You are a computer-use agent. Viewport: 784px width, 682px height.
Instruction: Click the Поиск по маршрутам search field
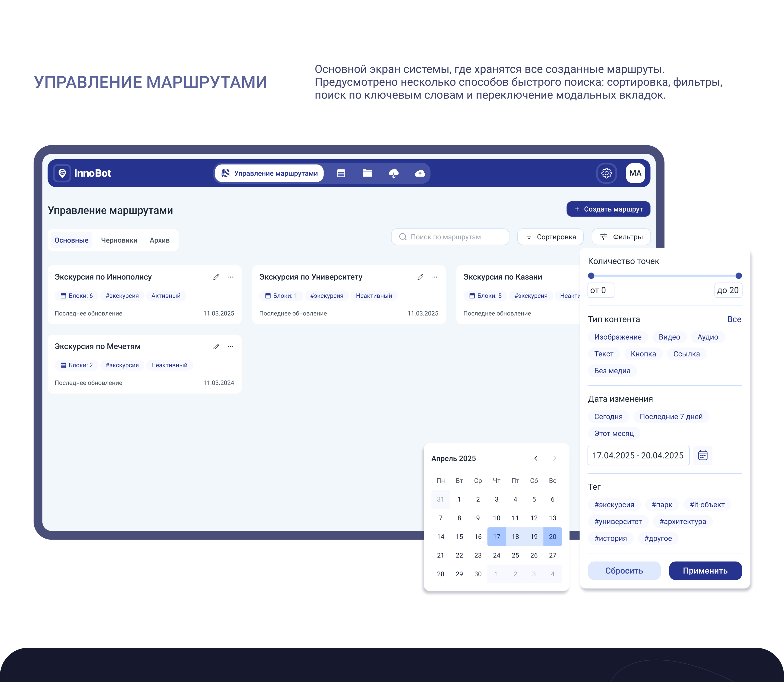pyautogui.click(x=450, y=237)
